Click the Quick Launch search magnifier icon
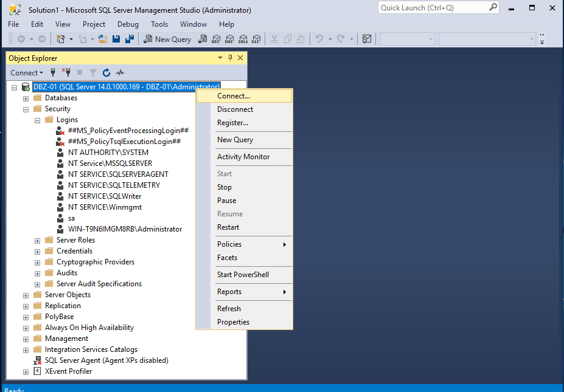 [493, 7]
